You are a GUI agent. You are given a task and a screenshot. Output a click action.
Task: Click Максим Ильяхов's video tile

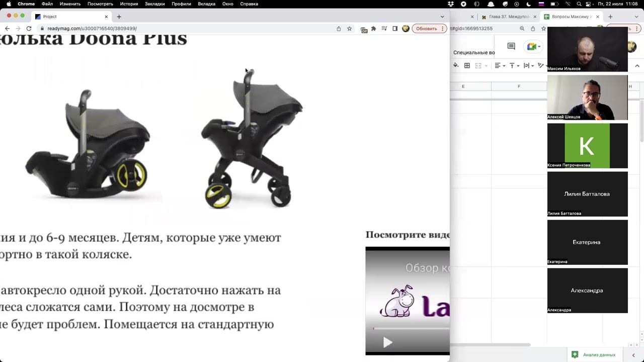tap(588, 49)
